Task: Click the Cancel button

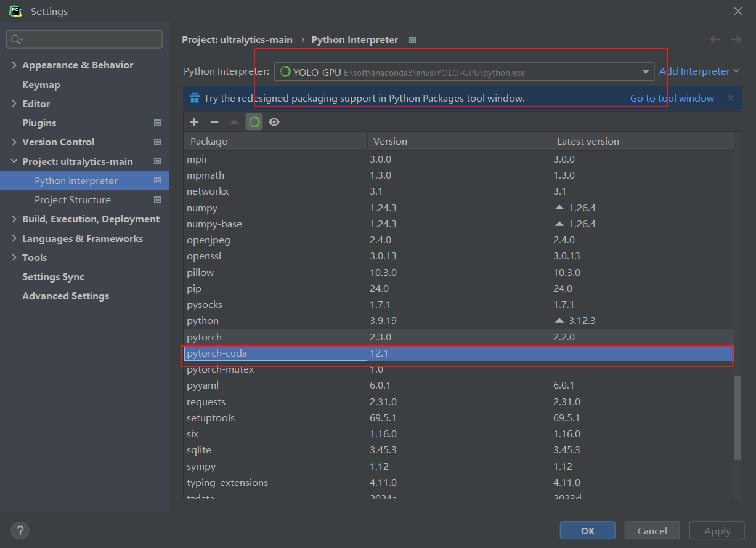Action: coord(652,531)
